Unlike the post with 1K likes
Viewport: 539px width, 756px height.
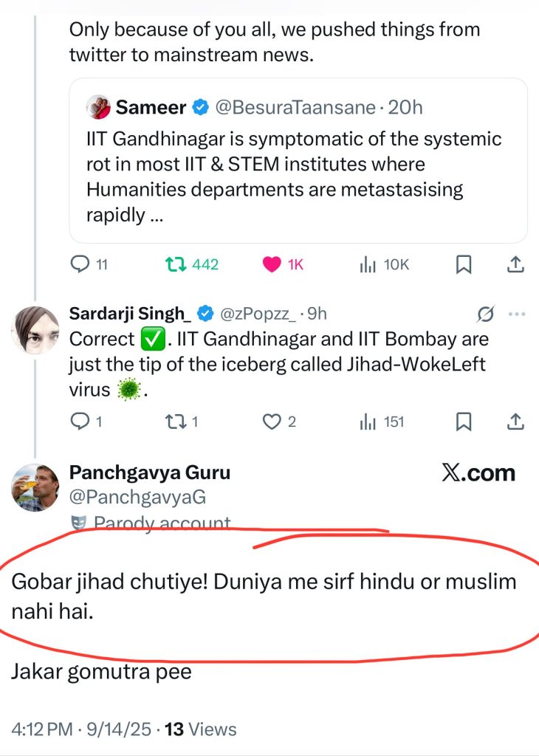click(x=272, y=264)
